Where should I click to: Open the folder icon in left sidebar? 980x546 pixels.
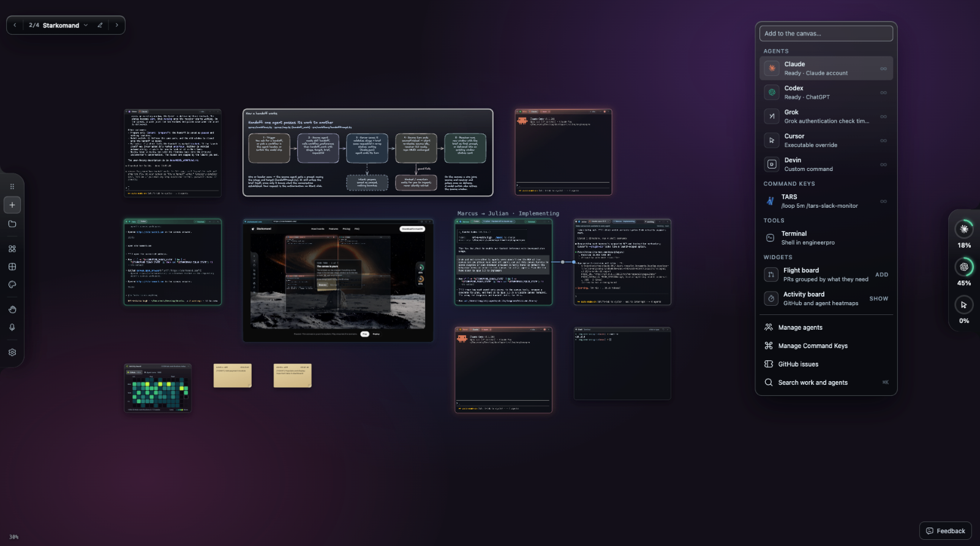(12, 224)
